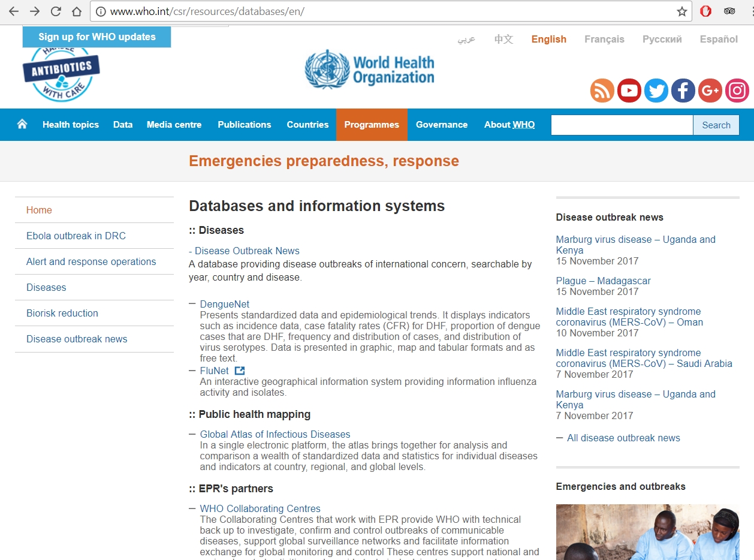The height and width of the screenshot is (560, 754).
Task: Open WHO Twitter page icon
Action: pyautogui.click(x=656, y=91)
